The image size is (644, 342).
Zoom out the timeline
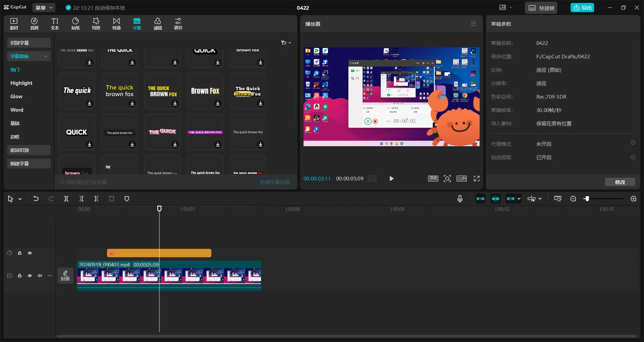[x=573, y=199]
